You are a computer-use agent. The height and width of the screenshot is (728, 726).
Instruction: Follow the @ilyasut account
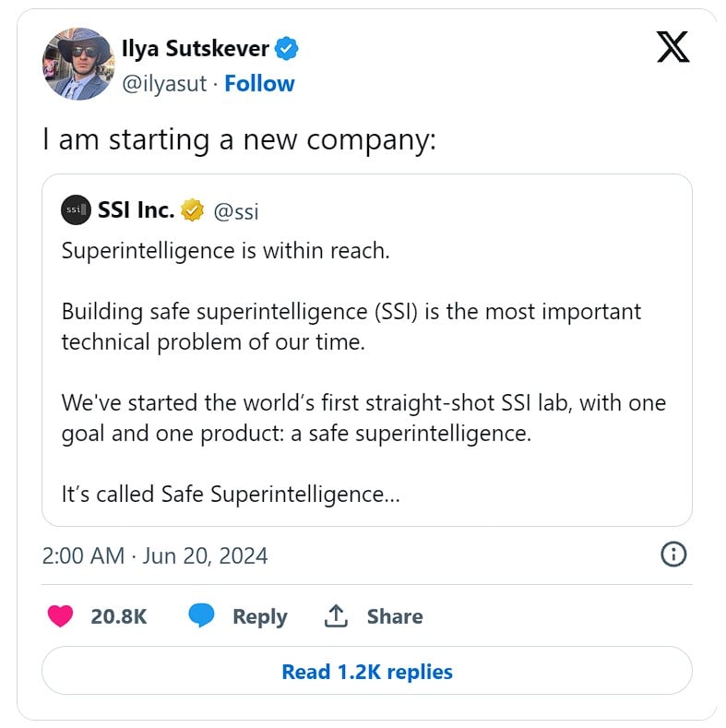click(259, 84)
